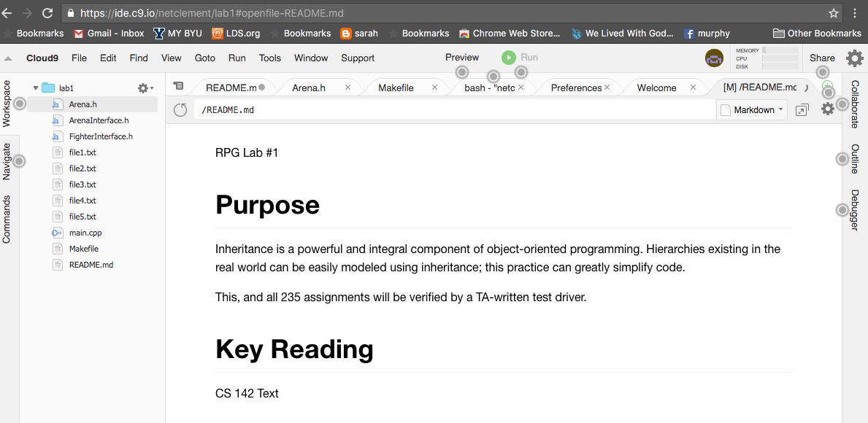
Task: Toggle the Outline side panel
Action: click(x=855, y=159)
